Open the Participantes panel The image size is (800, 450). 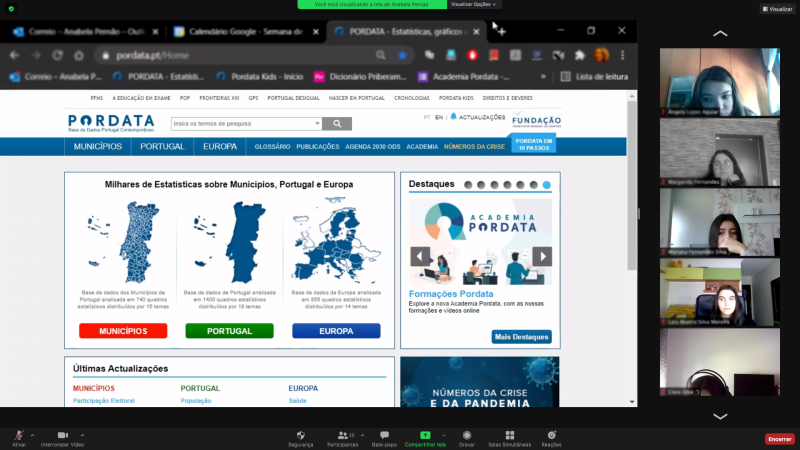coord(342,435)
